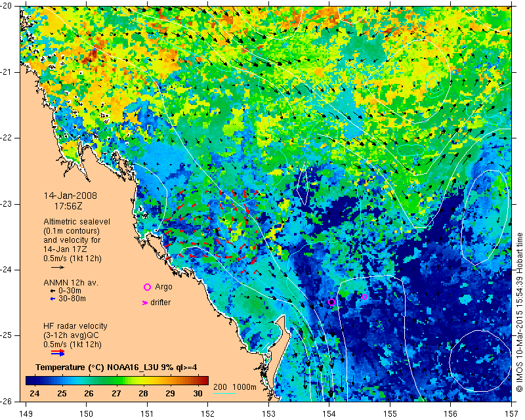Screen dimensions: 525x420
Task: Click the '-25' latitude axis label
Action: (7, 335)
